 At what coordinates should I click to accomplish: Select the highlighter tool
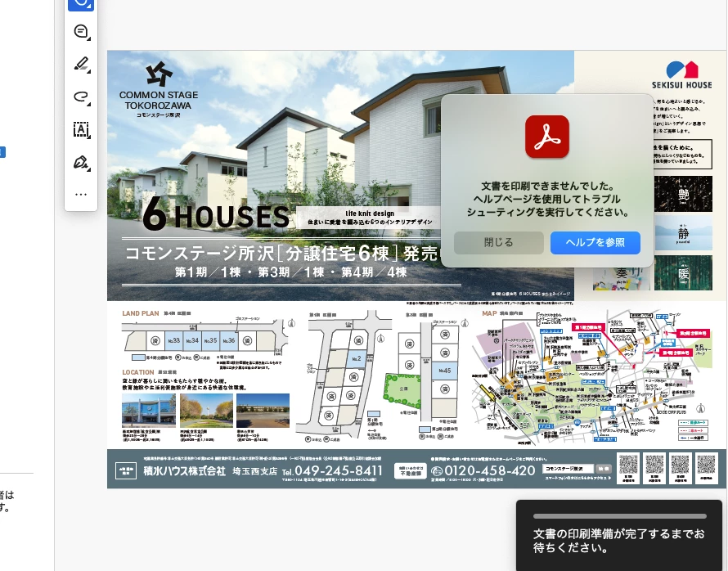tap(81, 64)
